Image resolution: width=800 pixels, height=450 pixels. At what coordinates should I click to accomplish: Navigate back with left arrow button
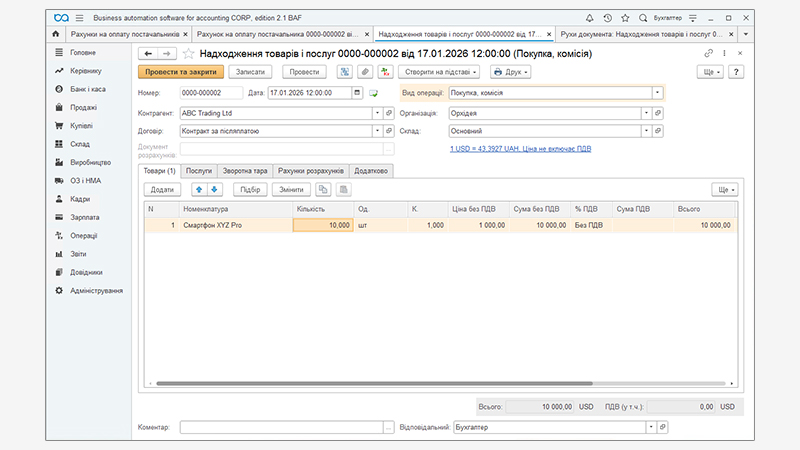[149, 53]
